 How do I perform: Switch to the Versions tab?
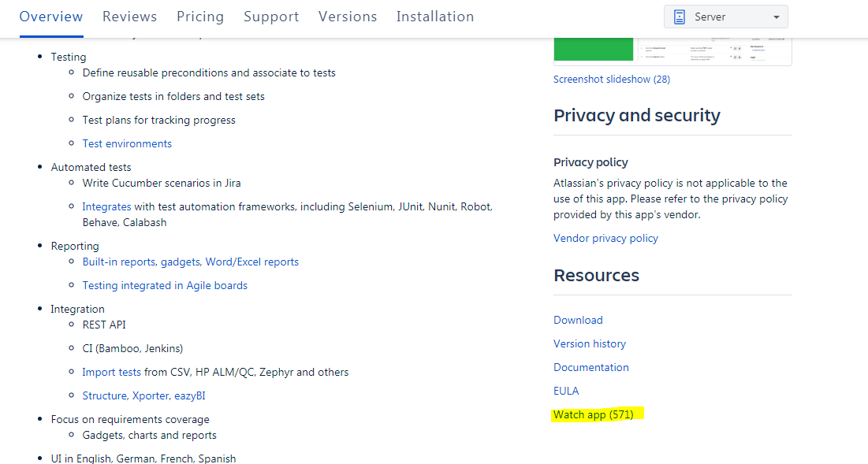pos(348,16)
